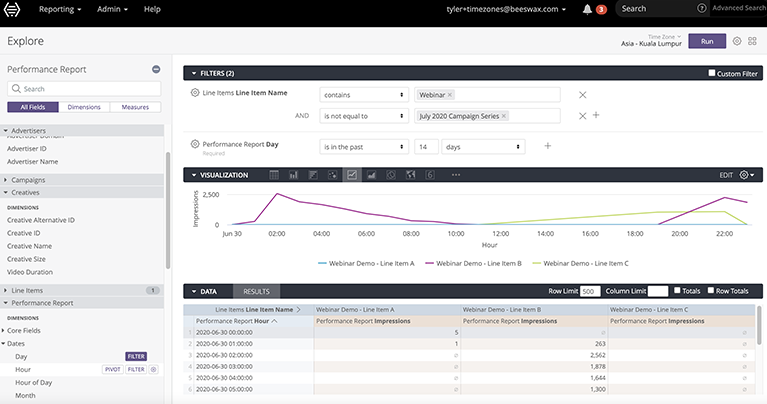Image resolution: width=767 pixels, height=404 pixels.
Task: Open the Reporting menu
Action: pyautogui.click(x=60, y=9)
